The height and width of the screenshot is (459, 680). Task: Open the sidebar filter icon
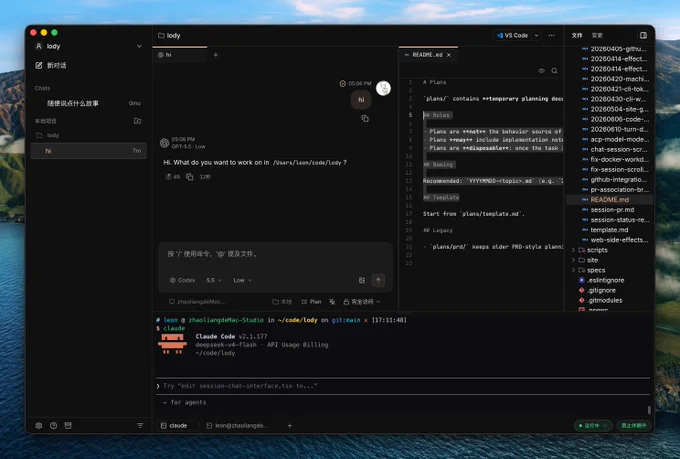(140, 426)
